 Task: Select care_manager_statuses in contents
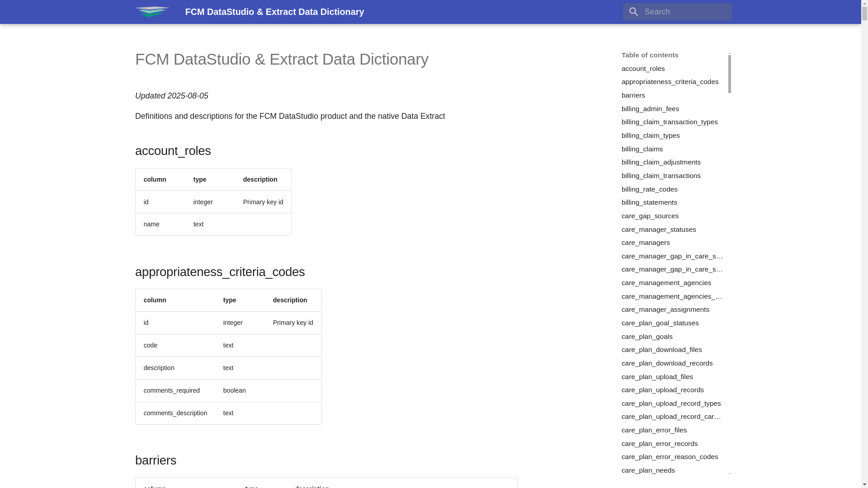tap(658, 230)
